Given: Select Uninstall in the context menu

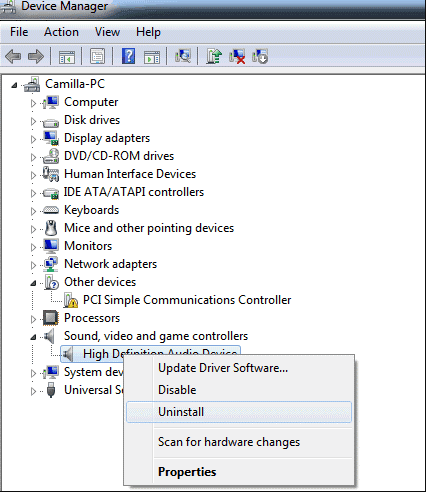Looking at the screenshot, I should click(239, 412).
